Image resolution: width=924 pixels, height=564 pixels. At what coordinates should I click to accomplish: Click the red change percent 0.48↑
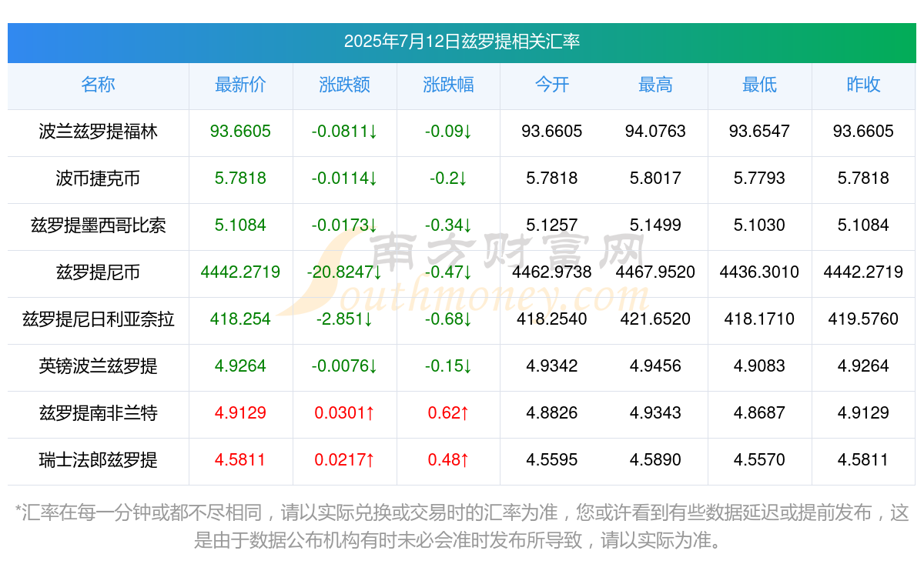coord(448,460)
